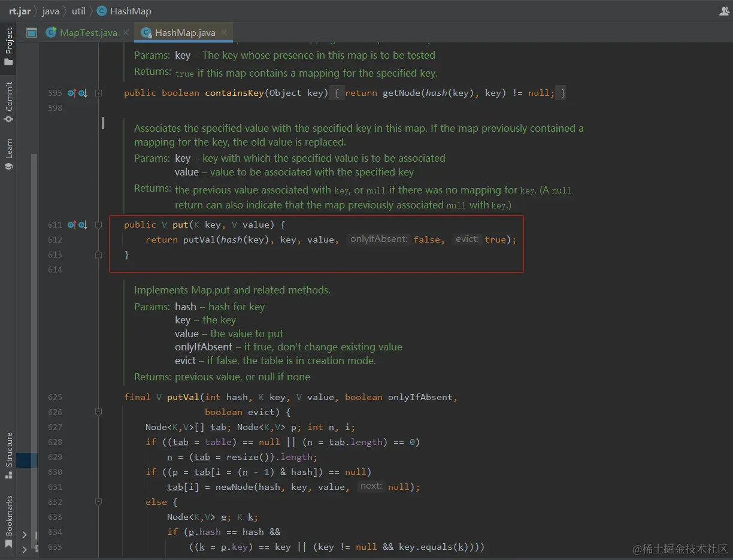
Task: Click the containsKey method name
Action: pos(234,93)
